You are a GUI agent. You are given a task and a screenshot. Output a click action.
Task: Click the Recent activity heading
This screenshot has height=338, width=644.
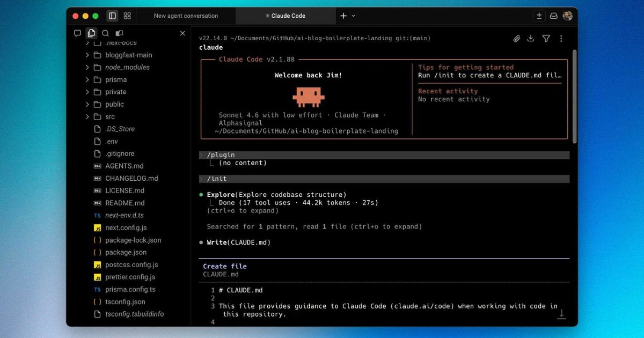[x=448, y=91]
